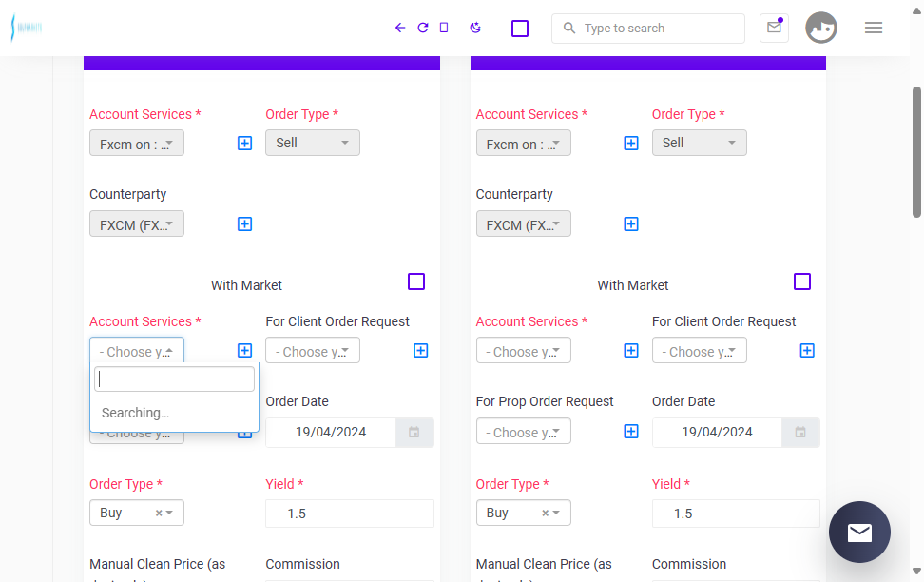Click 'With Market' label in left form
Image resolution: width=924 pixels, height=582 pixels.
[246, 285]
